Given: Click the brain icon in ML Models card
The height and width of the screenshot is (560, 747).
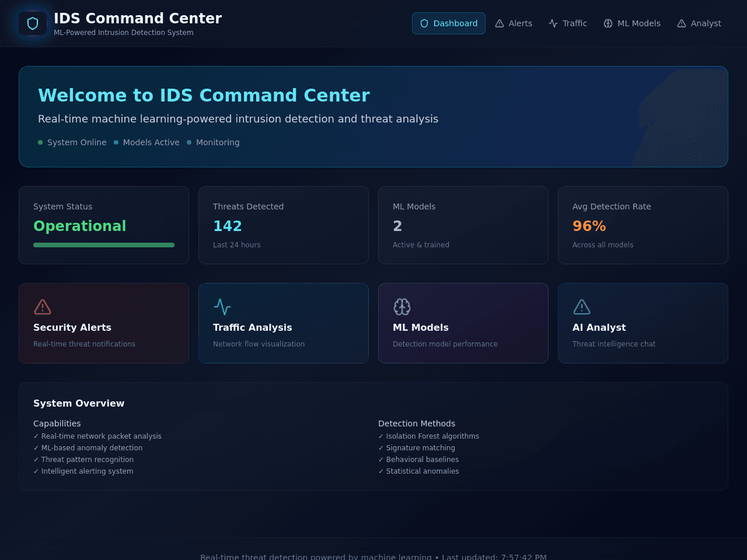Looking at the screenshot, I should [402, 307].
